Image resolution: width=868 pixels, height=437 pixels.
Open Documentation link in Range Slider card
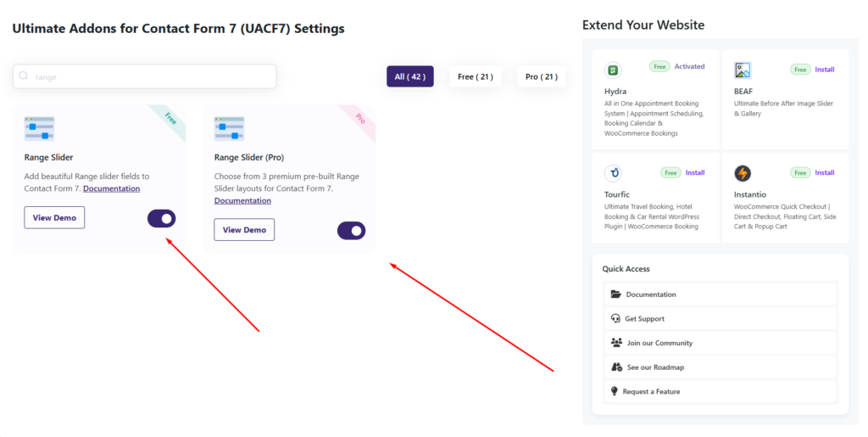pyautogui.click(x=111, y=188)
